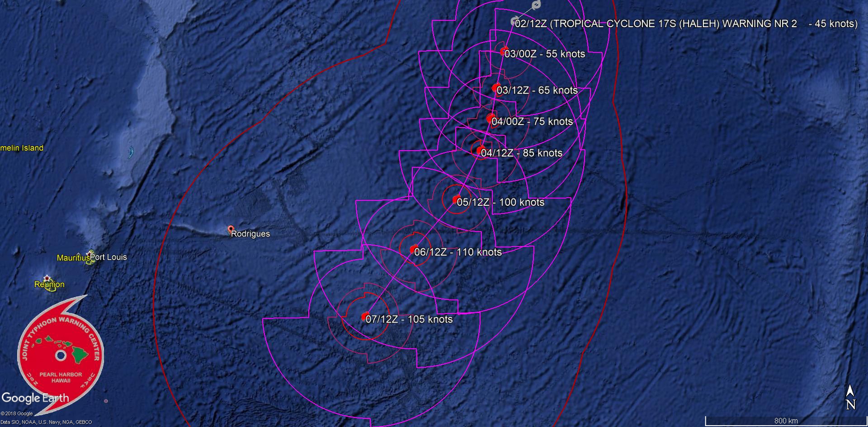Click the north compass arrow indicator
This screenshot has width=868, height=427.
coord(850,398)
